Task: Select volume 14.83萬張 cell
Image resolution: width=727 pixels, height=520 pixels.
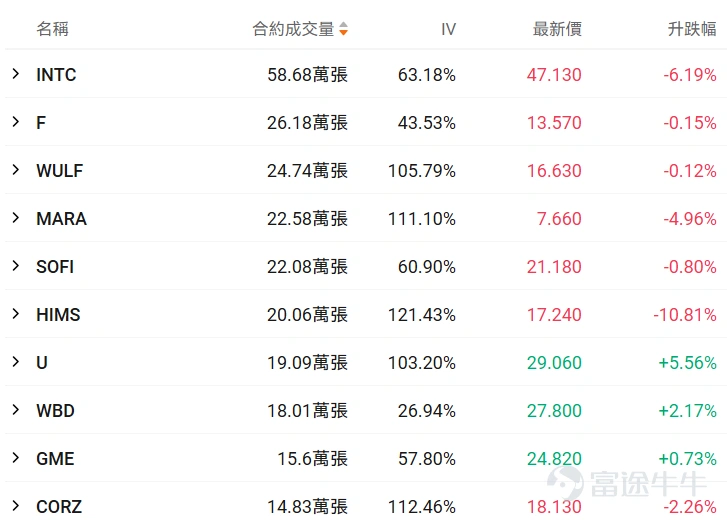Action: 307,507
